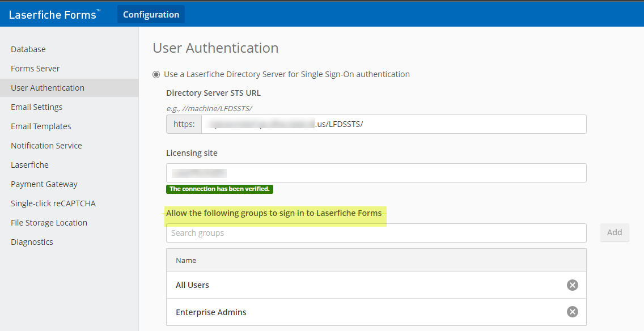Click the Laserfiche Forms logo
This screenshot has width=644, height=331.
(x=54, y=15)
